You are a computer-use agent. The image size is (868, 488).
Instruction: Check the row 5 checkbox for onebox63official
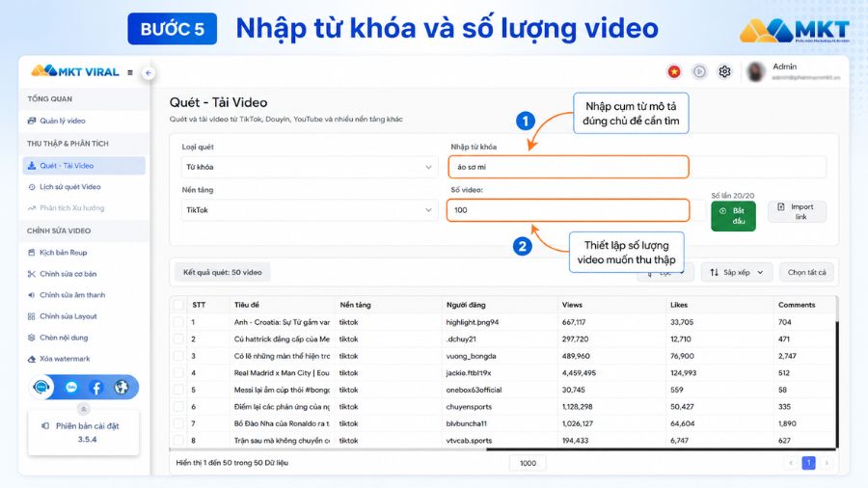(178, 390)
